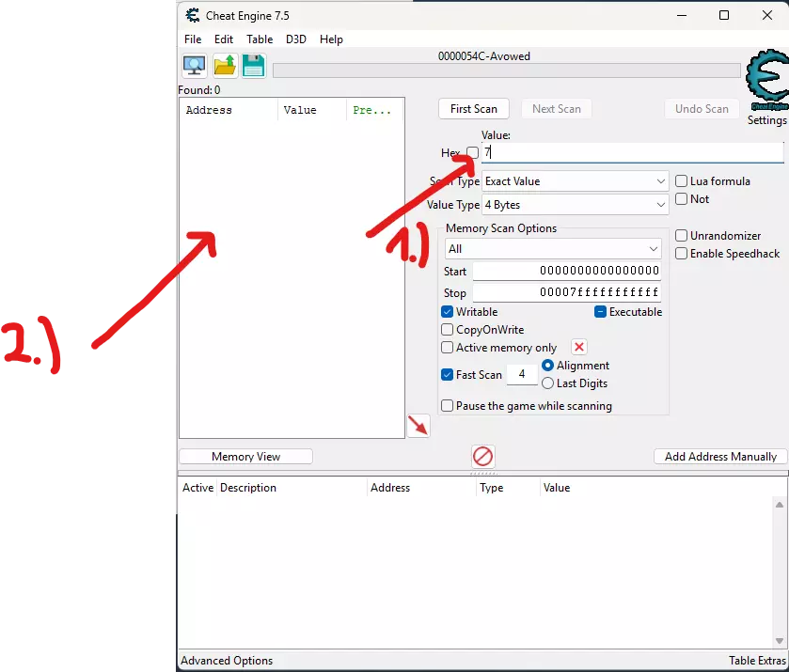Open Memory View

[246, 457]
